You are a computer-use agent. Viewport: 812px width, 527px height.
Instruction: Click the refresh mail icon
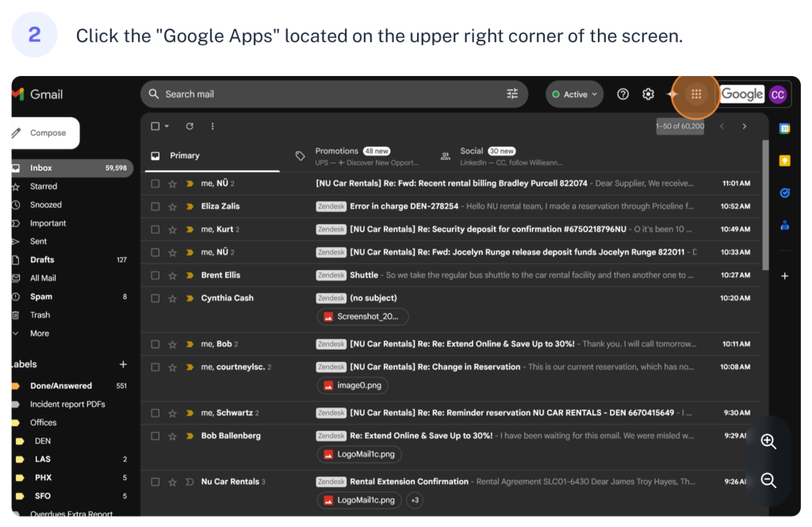click(190, 126)
